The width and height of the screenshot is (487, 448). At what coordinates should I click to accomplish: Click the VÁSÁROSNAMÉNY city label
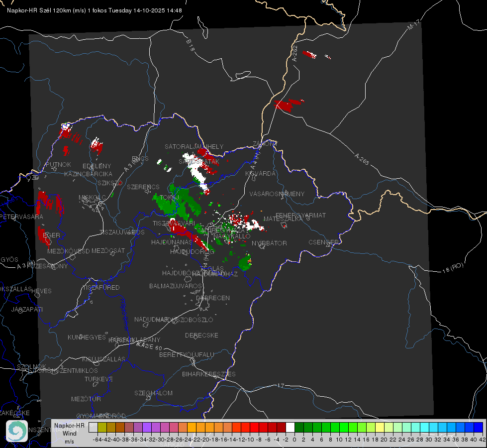277,194
